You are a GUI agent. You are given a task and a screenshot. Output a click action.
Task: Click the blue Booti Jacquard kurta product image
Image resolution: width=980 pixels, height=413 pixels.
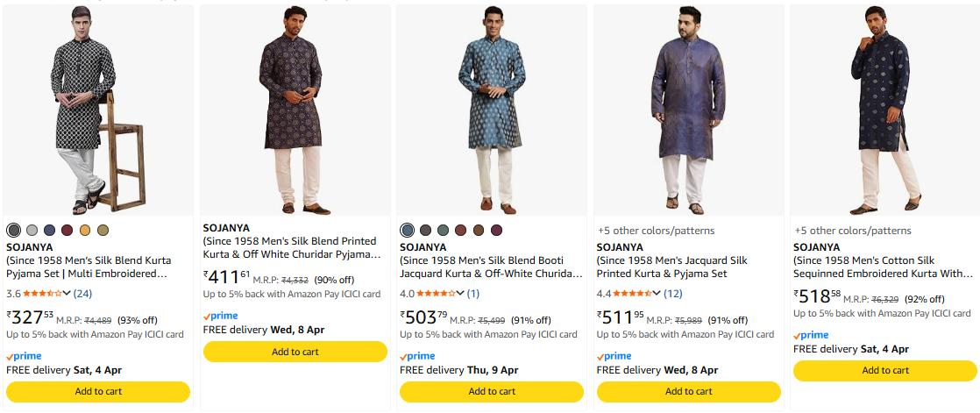pyautogui.click(x=492, y=110)
